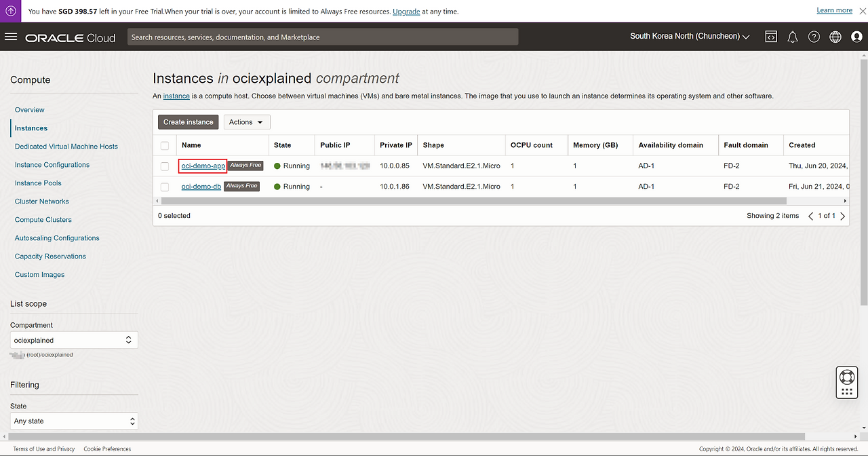Toggle the select-all instances checkbox

165,146
